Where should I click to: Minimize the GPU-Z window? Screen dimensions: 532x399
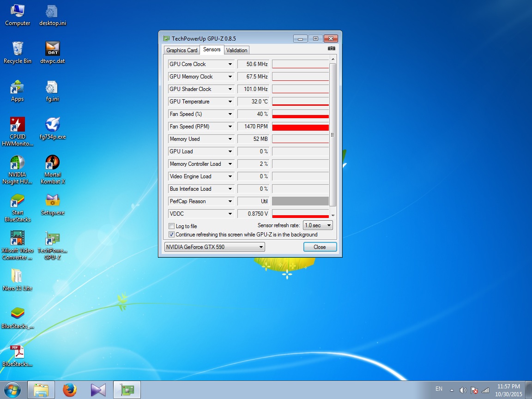[x=300, y=39]
